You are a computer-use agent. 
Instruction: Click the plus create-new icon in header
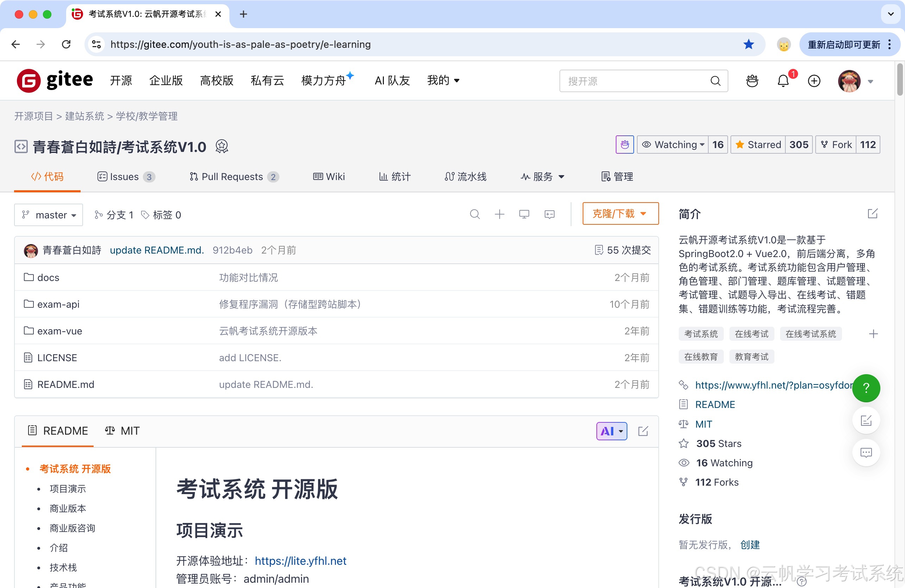(814, 81)
